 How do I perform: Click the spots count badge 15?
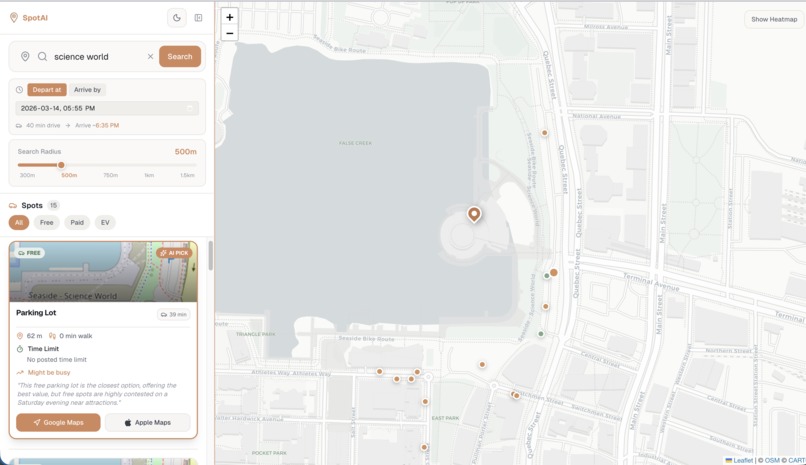click(x=53, y=205)
